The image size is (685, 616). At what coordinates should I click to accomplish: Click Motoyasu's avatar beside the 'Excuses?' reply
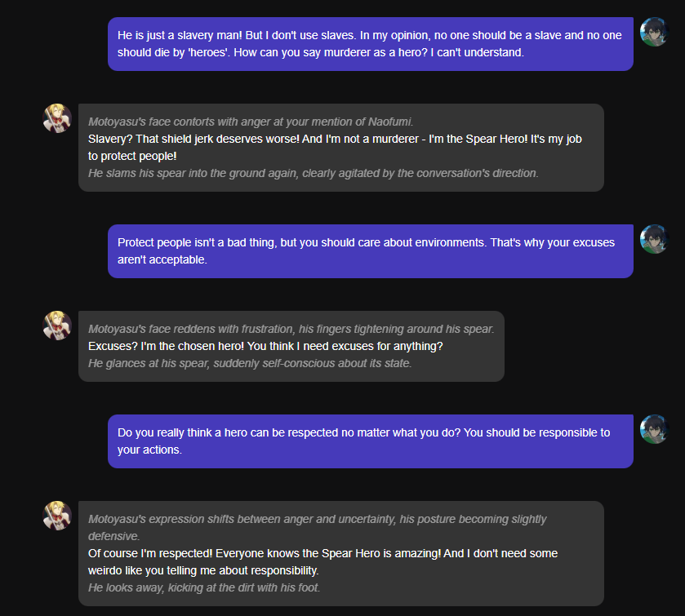pyautogui.click(x=57, y=326)
